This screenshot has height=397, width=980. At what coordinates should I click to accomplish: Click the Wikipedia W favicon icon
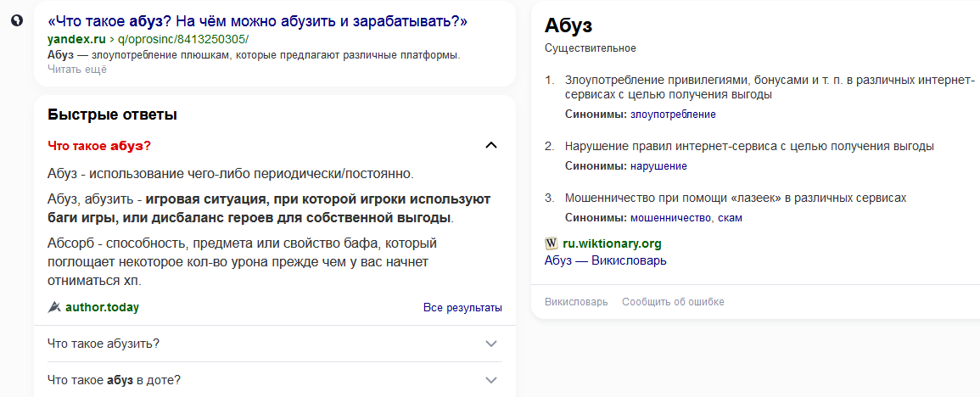coord(552,243)
